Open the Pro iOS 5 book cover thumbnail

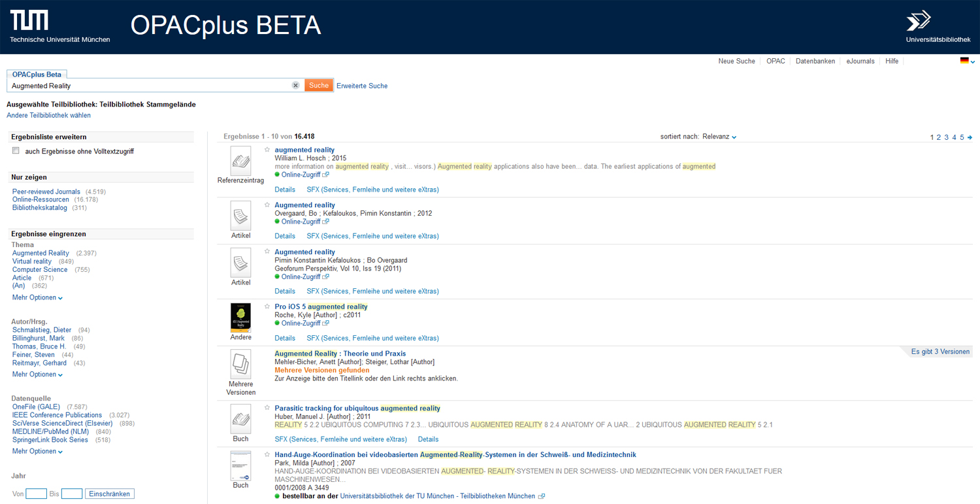(240, 317)
